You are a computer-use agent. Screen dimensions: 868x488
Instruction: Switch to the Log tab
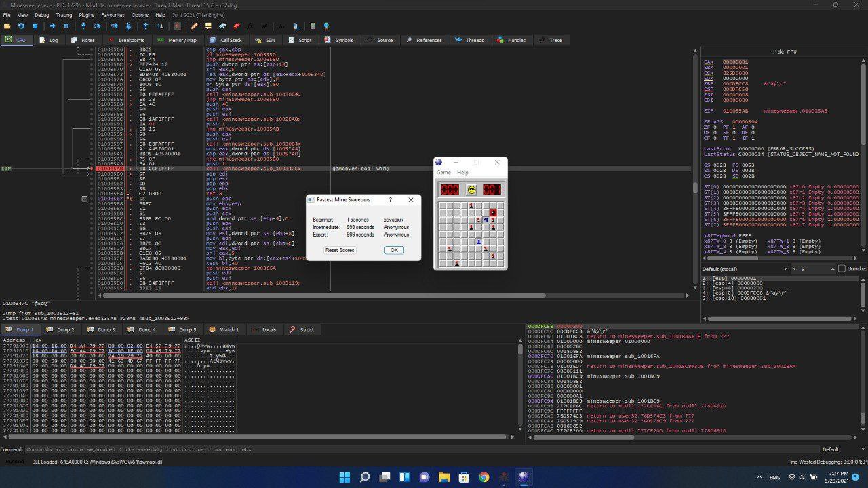pos(49,40)
